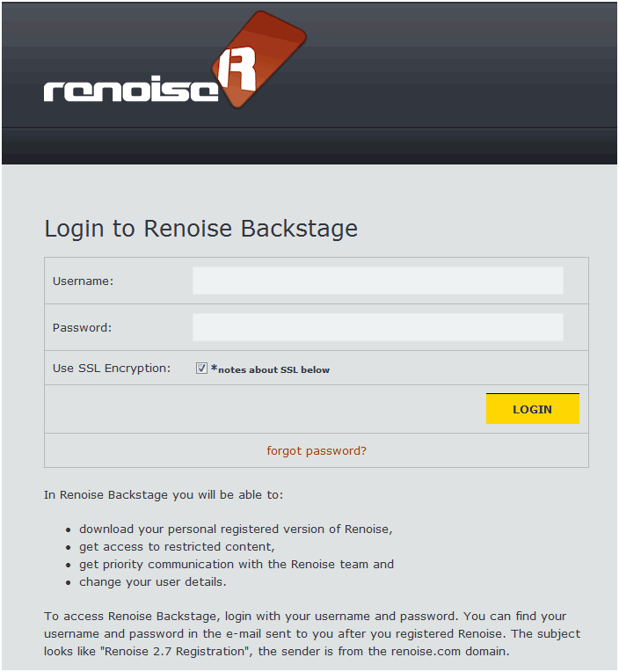
Task: Click the Renoise 2.7 Registration text
Action: 175,652
